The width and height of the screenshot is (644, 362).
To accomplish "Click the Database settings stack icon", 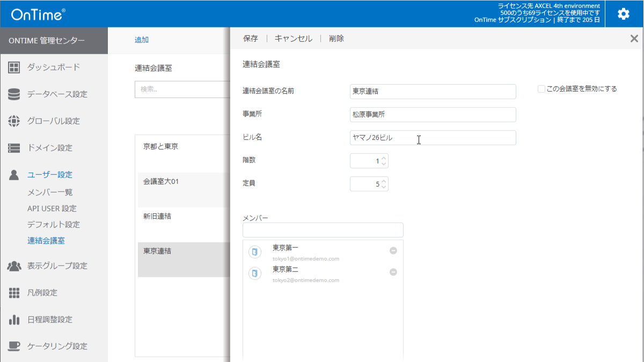I will click(x=14, y=94).
